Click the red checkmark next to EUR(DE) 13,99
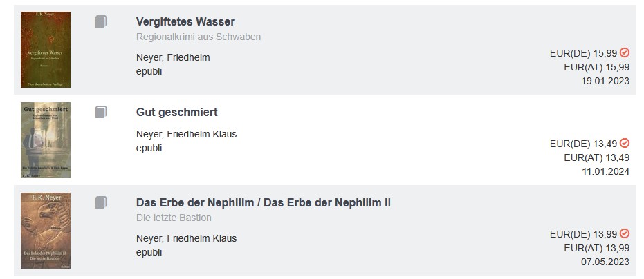The width and height of the screenshot is (644, 279). point(624,233)
